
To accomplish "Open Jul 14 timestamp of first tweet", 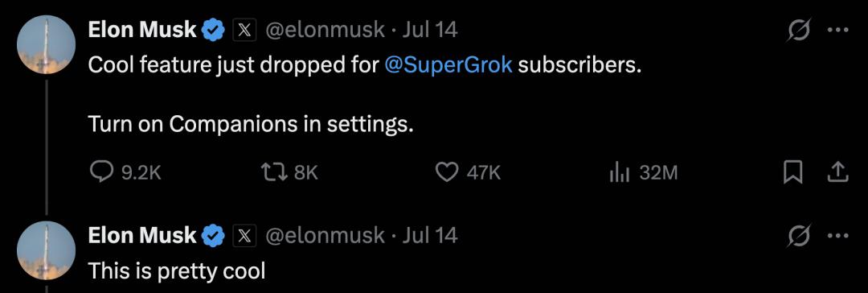I will point(430,30).
